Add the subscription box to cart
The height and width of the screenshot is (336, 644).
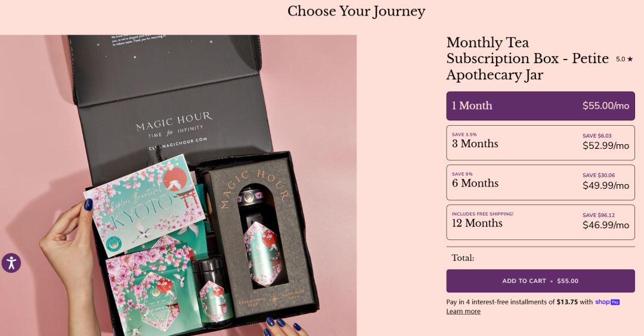pyautogui.click(x=540, y=281)
